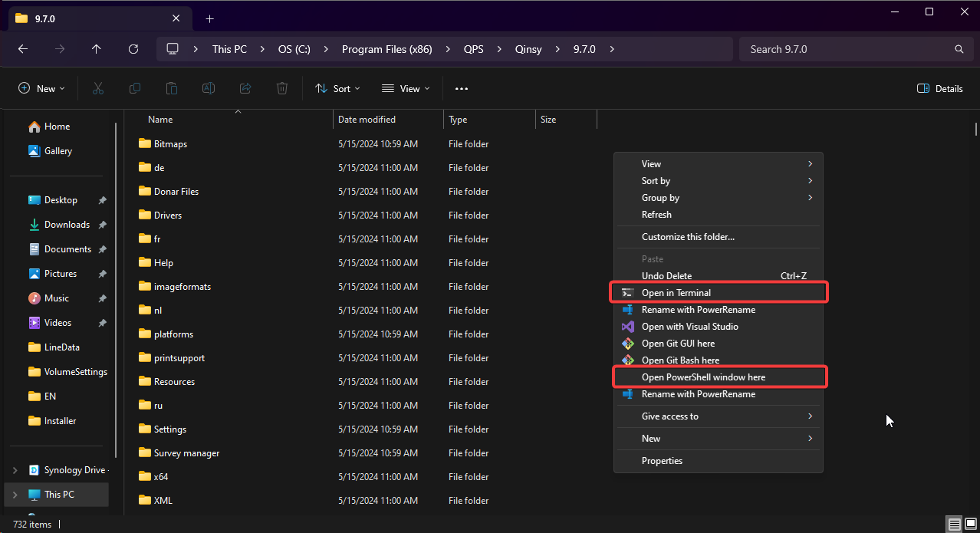
Task: Choose Open PowerShell window here
Action: 703,377
